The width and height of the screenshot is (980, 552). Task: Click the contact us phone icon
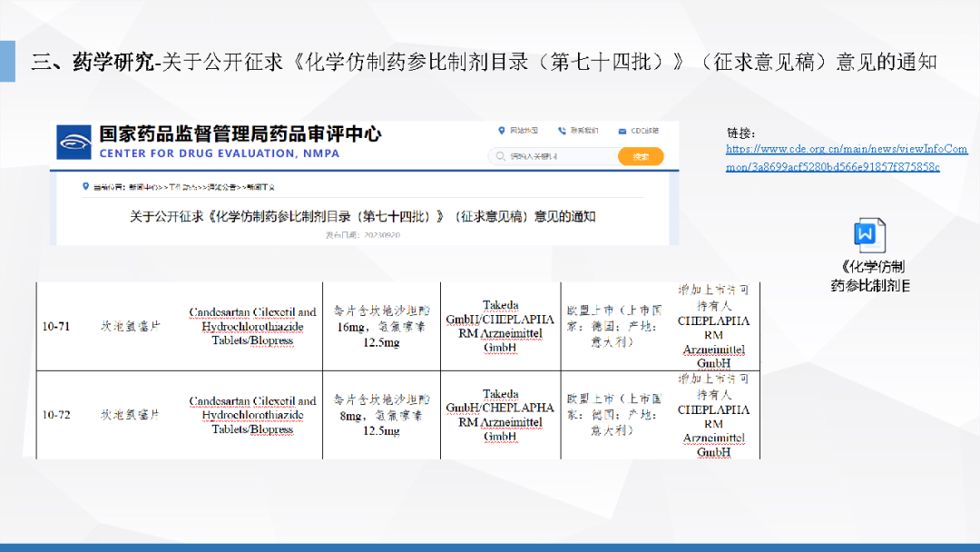point(563,131)
